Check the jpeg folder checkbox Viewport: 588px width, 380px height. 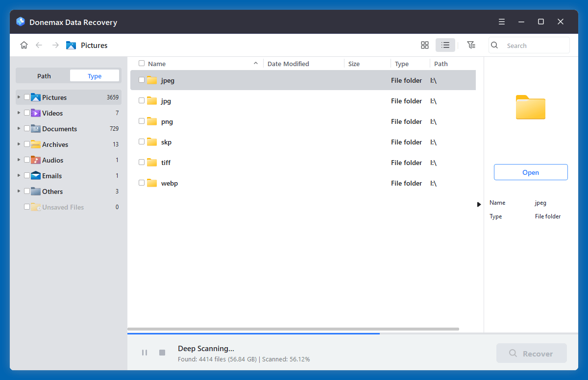142,80
